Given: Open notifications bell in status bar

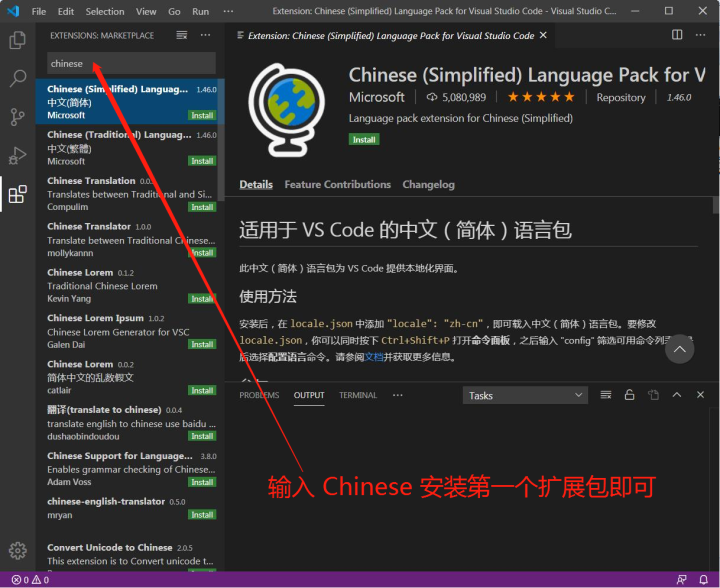Looking at the screenshot, I should [703, 580].
